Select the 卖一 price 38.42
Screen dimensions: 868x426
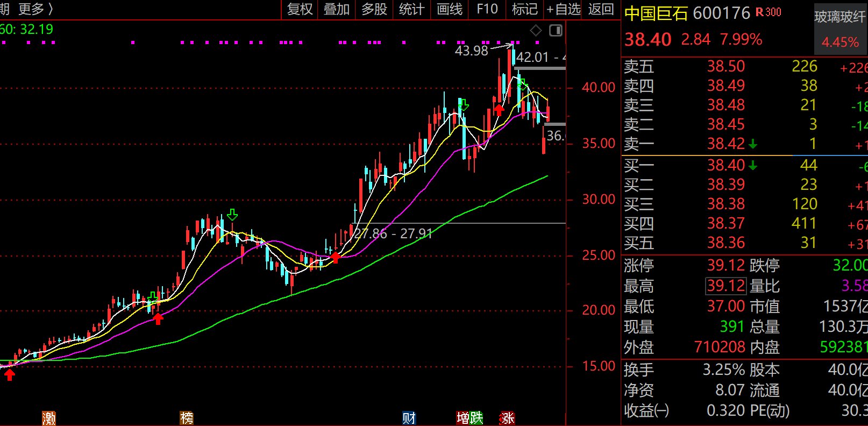point(726,144)
